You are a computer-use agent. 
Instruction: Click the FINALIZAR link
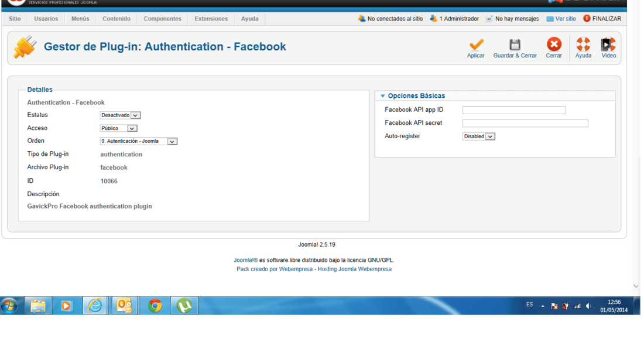pos(607,19)
